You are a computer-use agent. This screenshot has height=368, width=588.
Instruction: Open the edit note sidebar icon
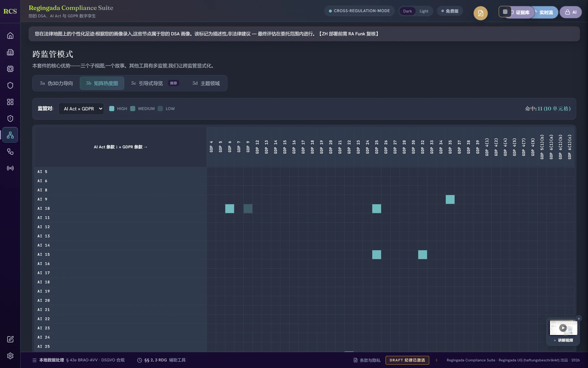tap(10, 339)
